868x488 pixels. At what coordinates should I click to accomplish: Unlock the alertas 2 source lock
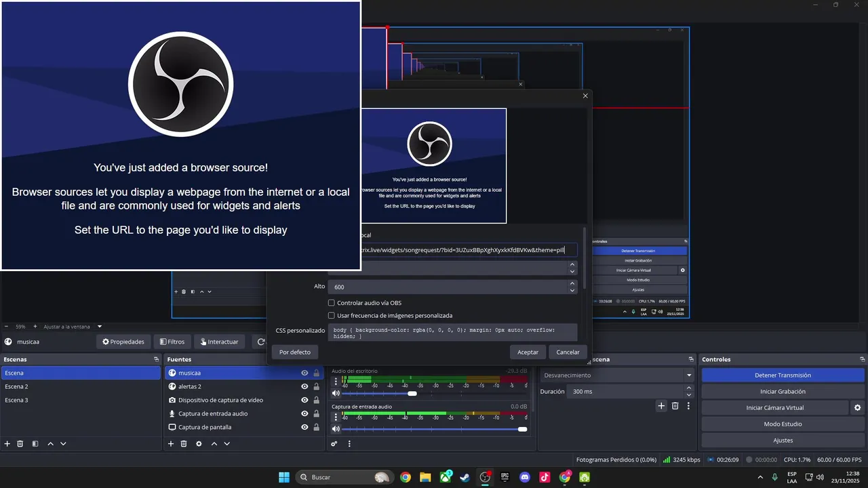pos(317,386)
